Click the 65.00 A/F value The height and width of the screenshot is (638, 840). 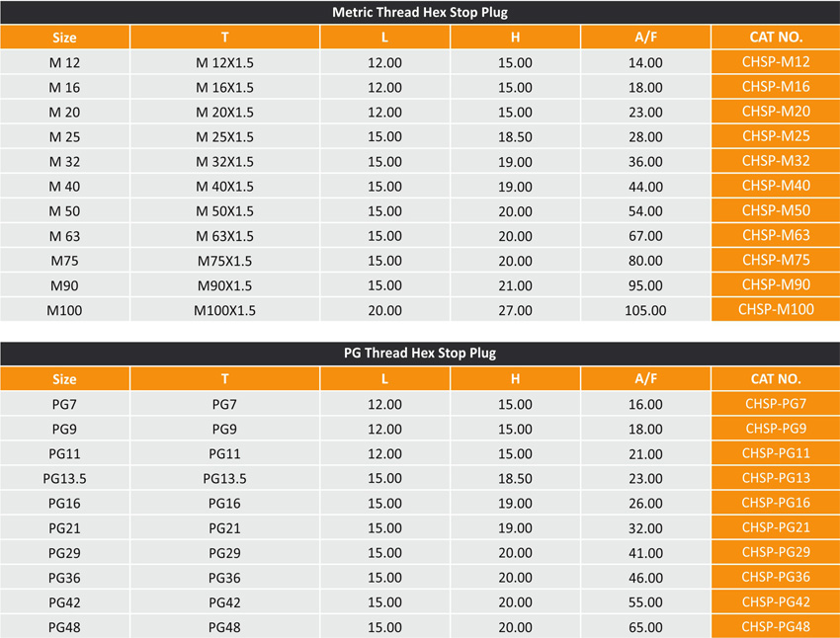click(645, 627)
